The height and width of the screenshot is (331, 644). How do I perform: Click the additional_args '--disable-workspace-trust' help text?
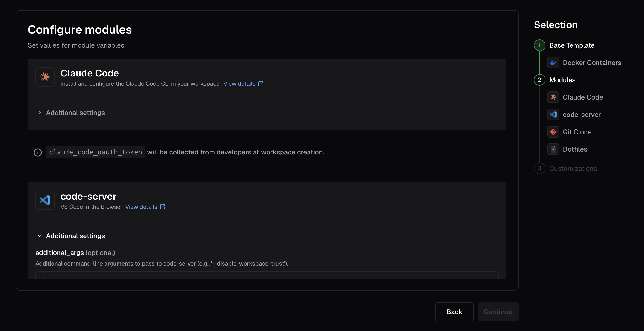click(x=162, y=264)
